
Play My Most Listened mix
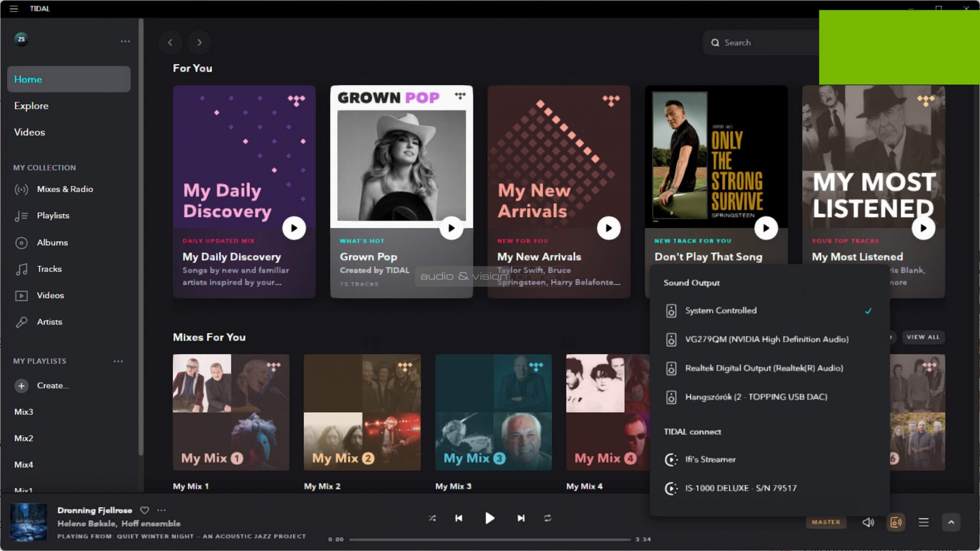coord(923,228)
